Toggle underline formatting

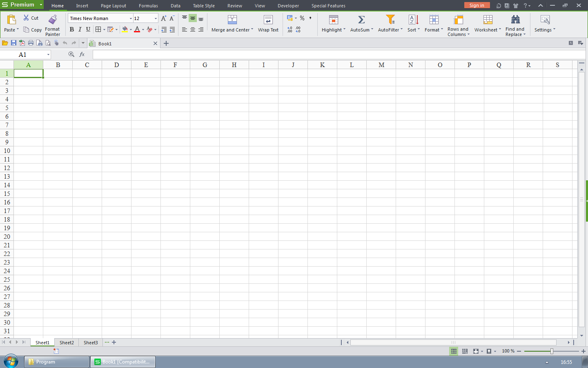(88, 29)
